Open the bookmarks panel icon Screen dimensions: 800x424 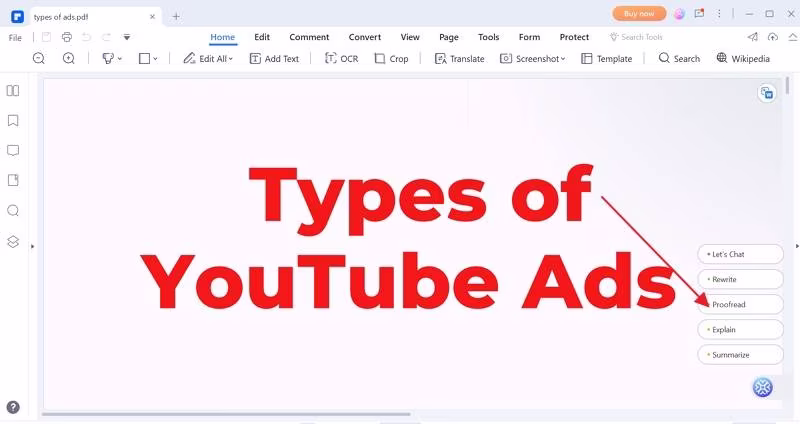pos(13,121)
